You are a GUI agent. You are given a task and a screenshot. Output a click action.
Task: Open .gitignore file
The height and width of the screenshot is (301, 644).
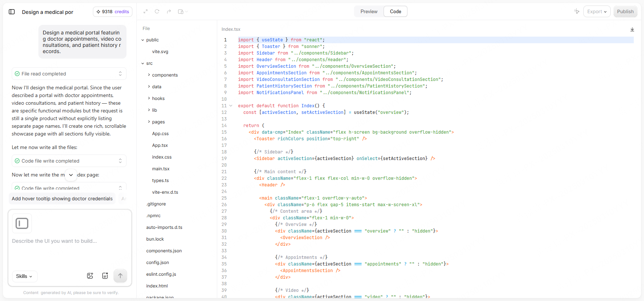[x=156, y=204]
